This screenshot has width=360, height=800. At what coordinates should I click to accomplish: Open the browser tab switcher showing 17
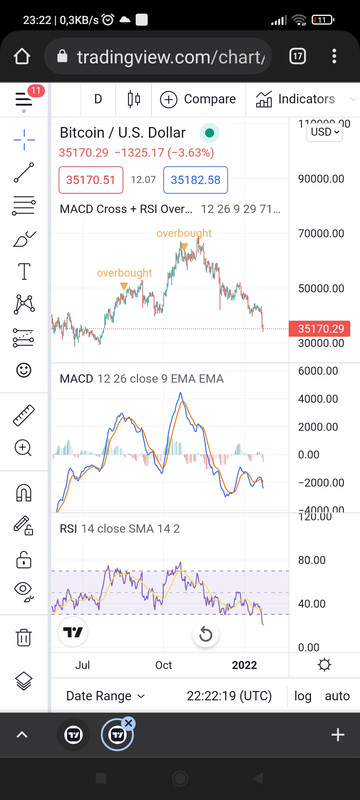coord(297,56)
